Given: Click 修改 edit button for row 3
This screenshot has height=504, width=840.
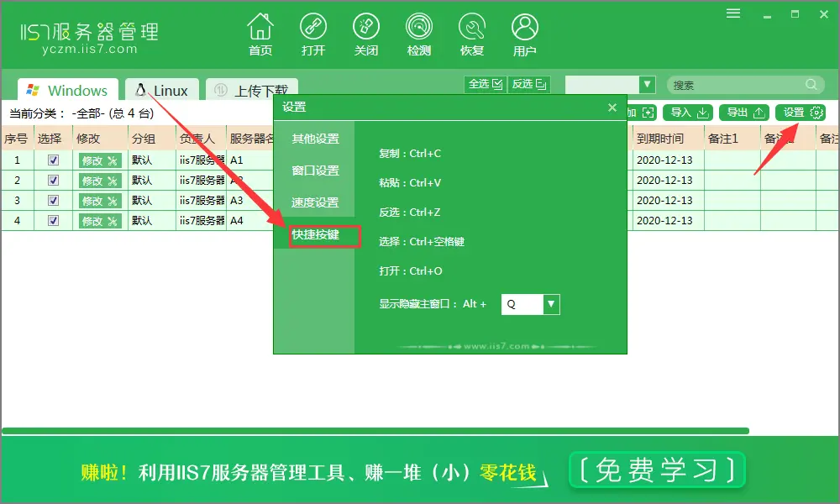Looking at the screenshot, I should coord(100,201).
